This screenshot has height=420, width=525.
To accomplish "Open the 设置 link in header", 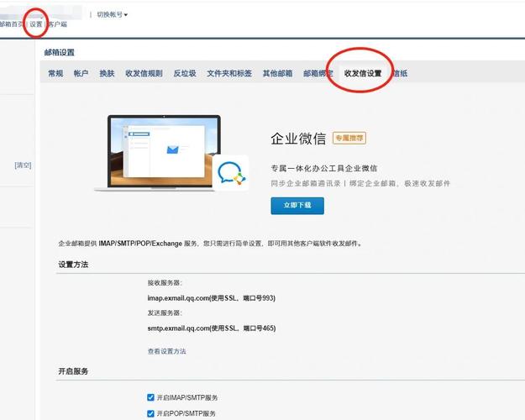I will 36,24.
